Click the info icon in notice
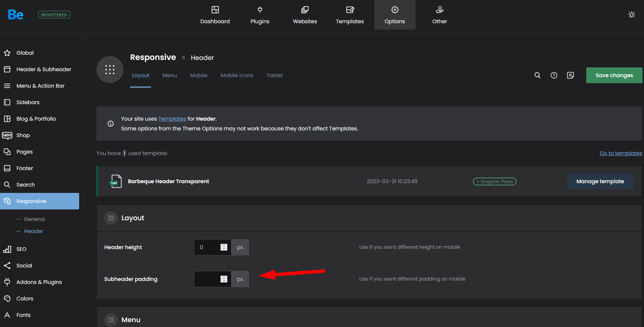 pyautogui.click(x=111, y=124)
